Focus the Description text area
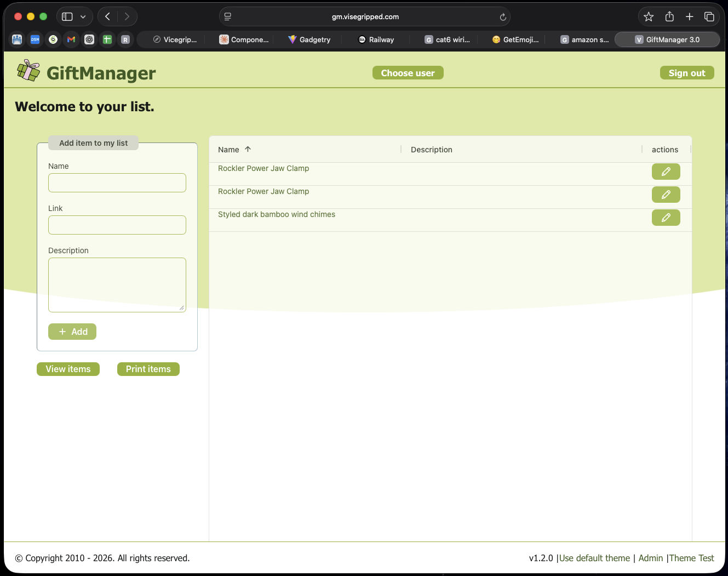 tap(117, 285)
